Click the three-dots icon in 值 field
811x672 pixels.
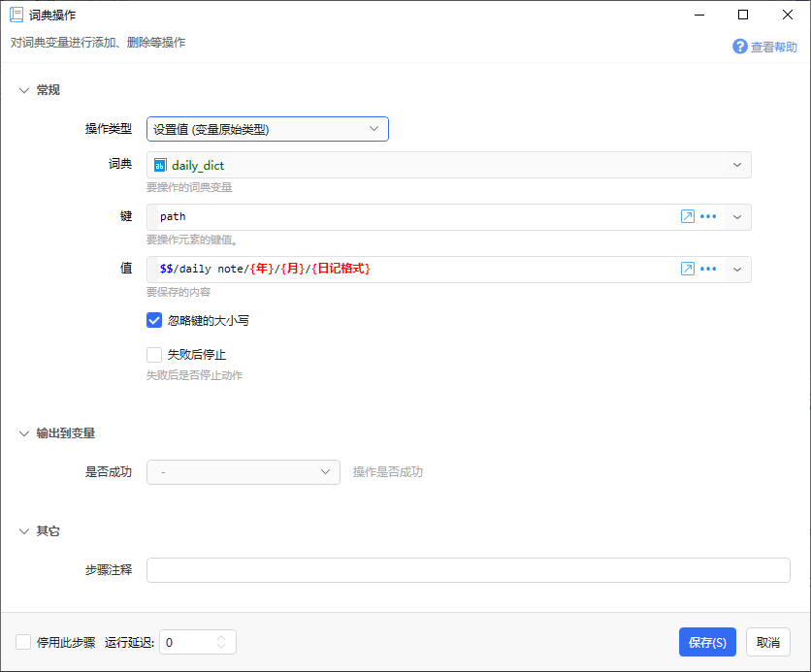click(x=708, y=270)
